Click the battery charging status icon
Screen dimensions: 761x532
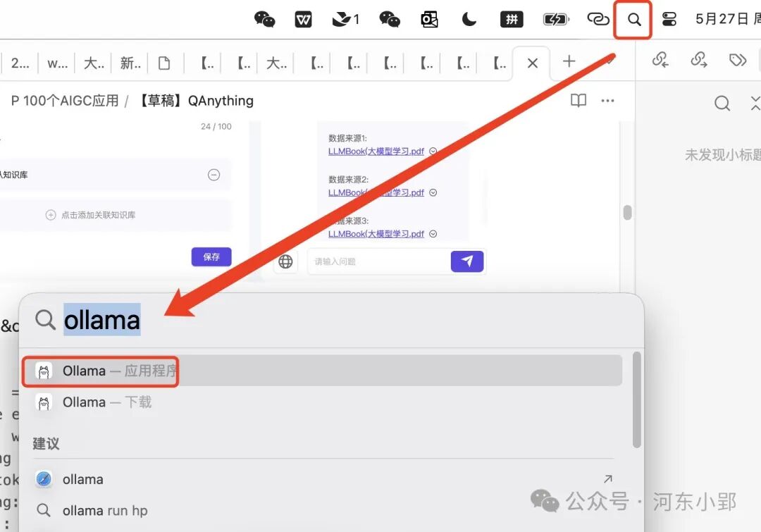(556, 20)
